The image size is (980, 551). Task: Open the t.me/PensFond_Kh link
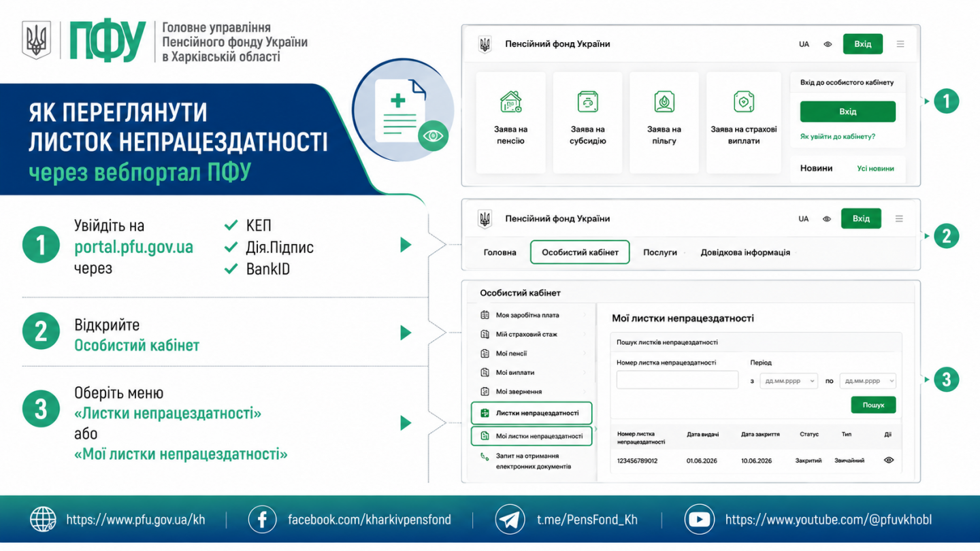[x=587, y=520]
